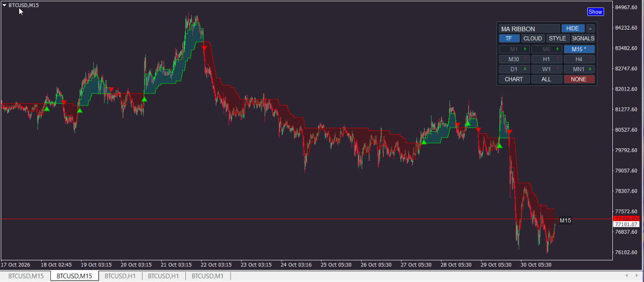Click the 24 Oct 03:16 time label
This screenshot has height=282, width=644.
pyautogui.click(x=296, y=264)
